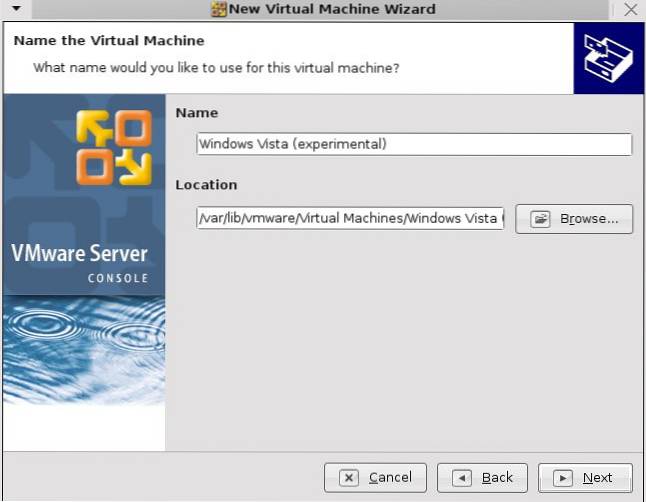646x502 pixels.
Task: Click the X icon on Cancel button
Action: pyautogui.click(x=348, y=478)
